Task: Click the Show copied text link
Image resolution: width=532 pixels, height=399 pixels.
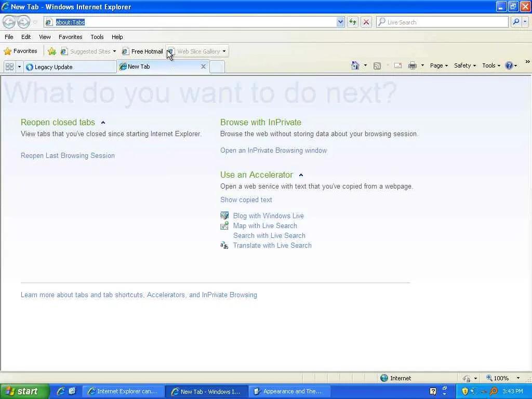Action: pos(246,200)
